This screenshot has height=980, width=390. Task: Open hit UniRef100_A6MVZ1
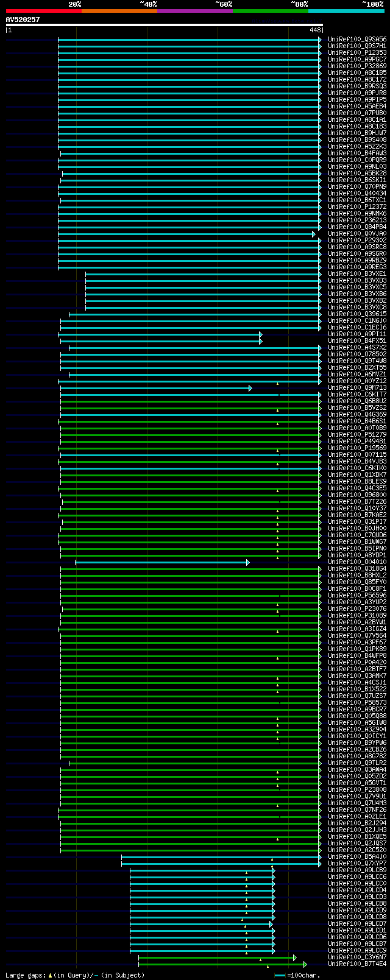tap(357, 374)
